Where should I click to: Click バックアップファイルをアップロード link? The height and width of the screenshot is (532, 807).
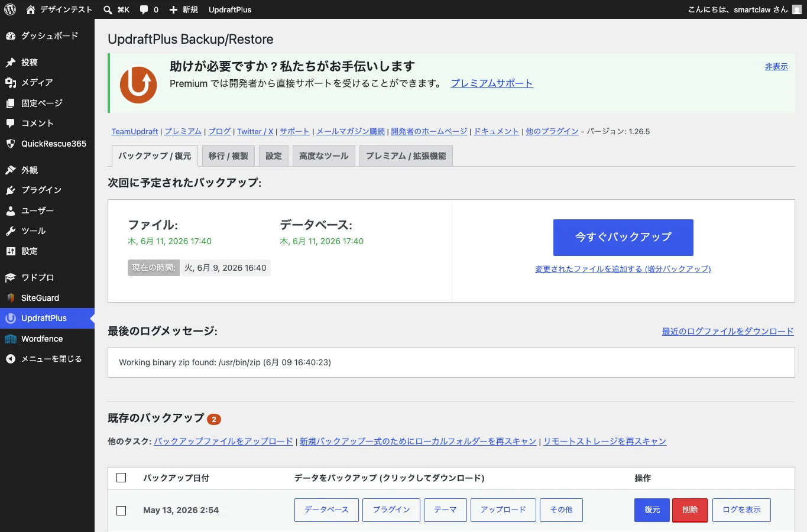click(x=223, y=442)
